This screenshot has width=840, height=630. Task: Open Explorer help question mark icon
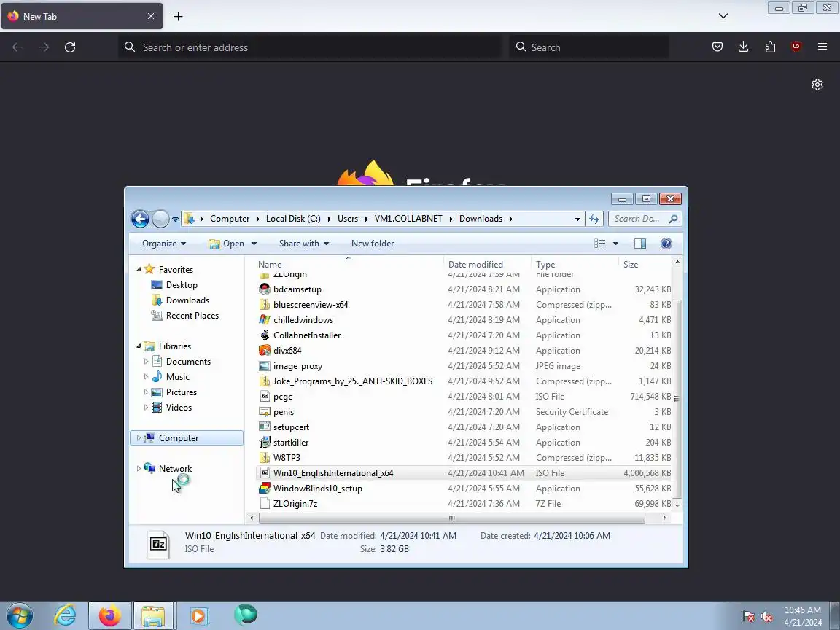(x=666, y=244)
